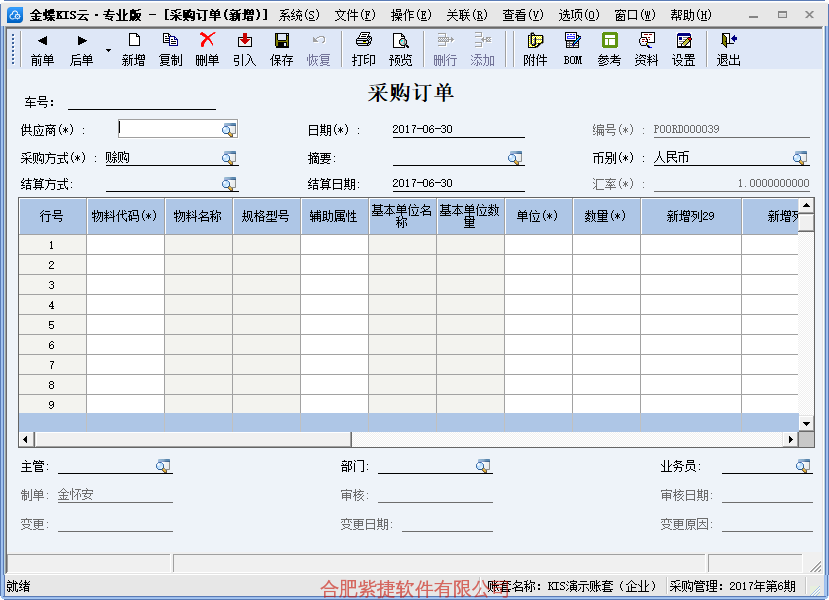Screen dimensions: 829x600
Task: Open the 帮助(H) menu
Action: (690, 15)
